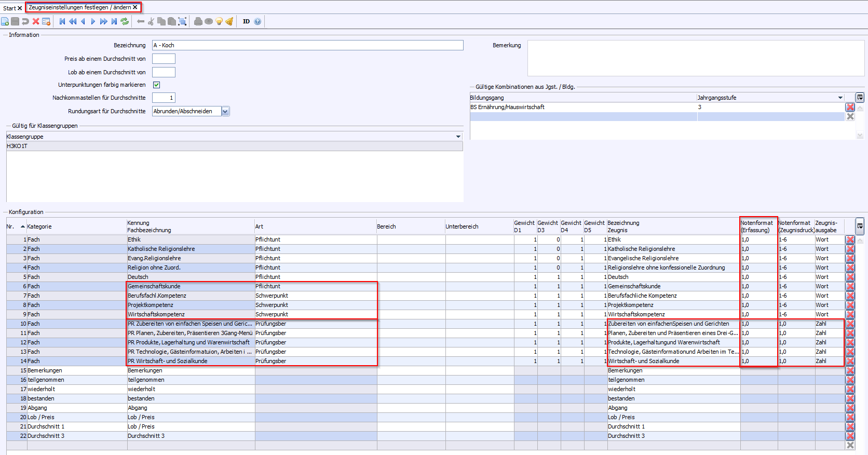This screenshot has height=455, width=868.
Task: Jump to the first record
Action: [62, 21]
